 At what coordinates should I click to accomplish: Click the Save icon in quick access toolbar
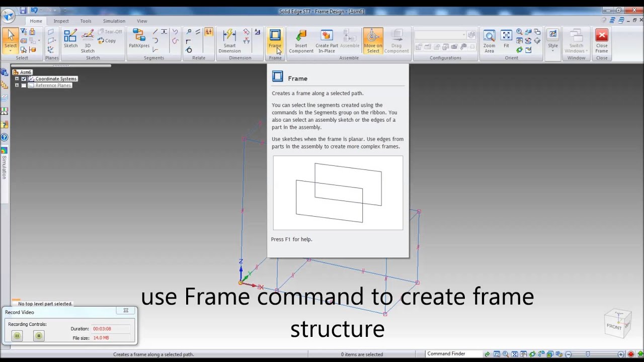(23, 11)
